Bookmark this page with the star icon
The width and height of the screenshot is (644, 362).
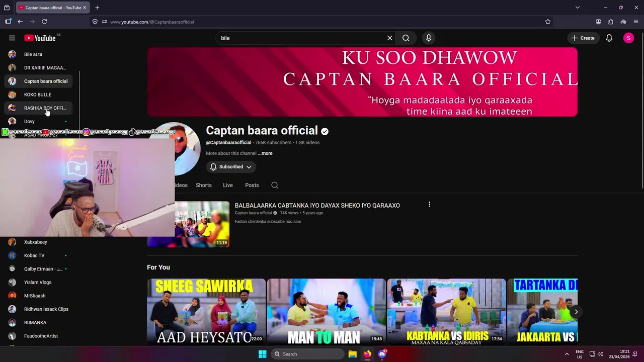tap(548, 22)
